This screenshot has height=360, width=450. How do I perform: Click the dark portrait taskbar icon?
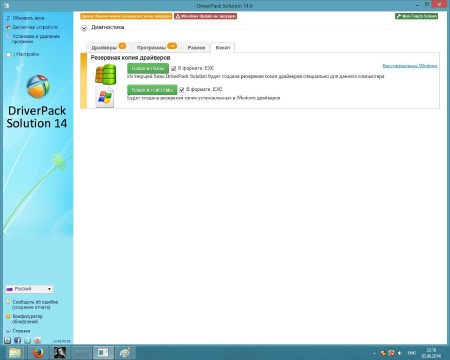pyautogui.click(x=60, y=353)
